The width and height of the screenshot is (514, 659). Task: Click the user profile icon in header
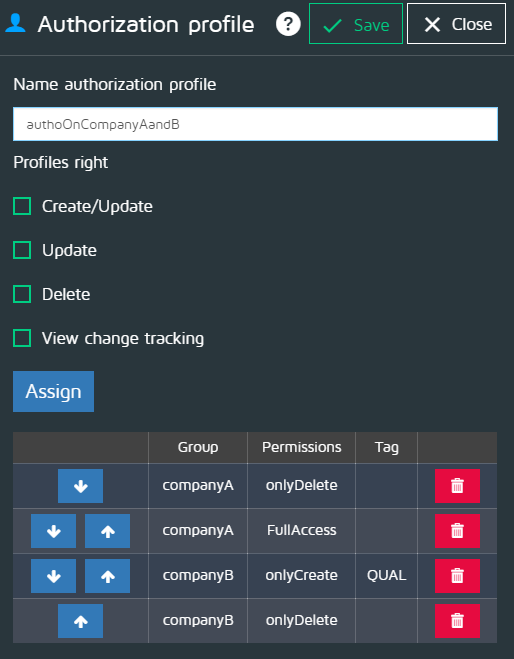point(15,23)
